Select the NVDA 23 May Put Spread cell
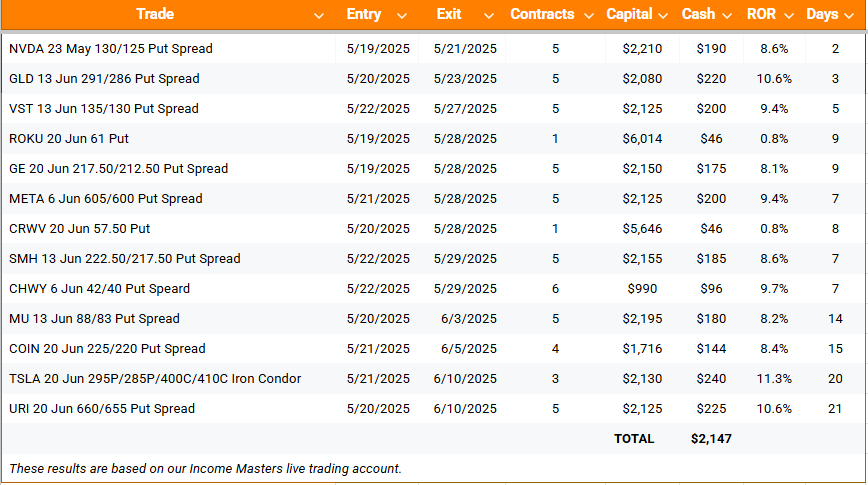The width and height of the screenshot is (868, 485). tap(168, 49)
